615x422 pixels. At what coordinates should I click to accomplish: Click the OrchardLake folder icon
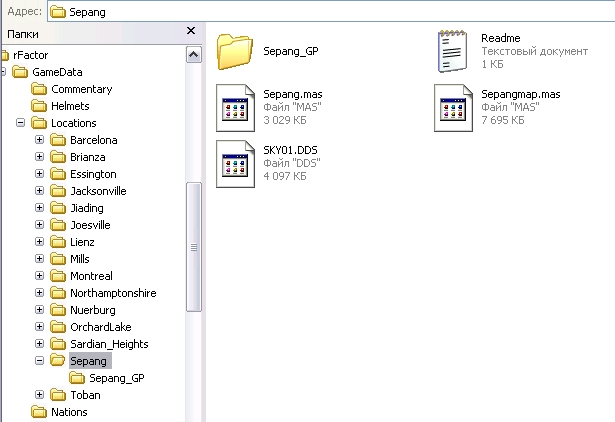pos(58,327)
